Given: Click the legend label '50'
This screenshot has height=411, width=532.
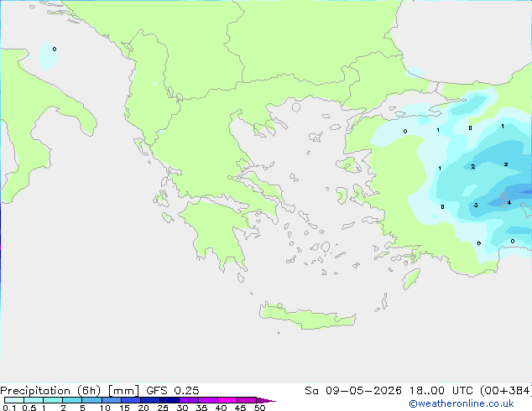Looking at the screenshot, I should 259,408.
